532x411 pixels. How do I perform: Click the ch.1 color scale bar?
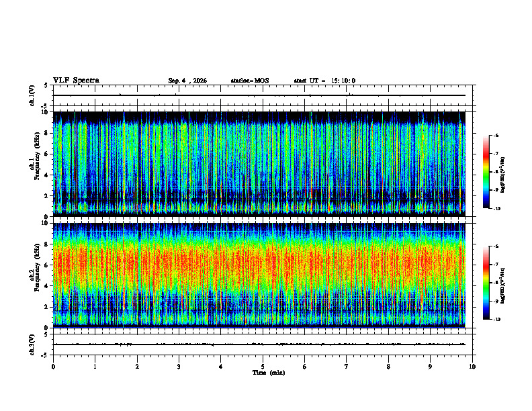[486, 172]
